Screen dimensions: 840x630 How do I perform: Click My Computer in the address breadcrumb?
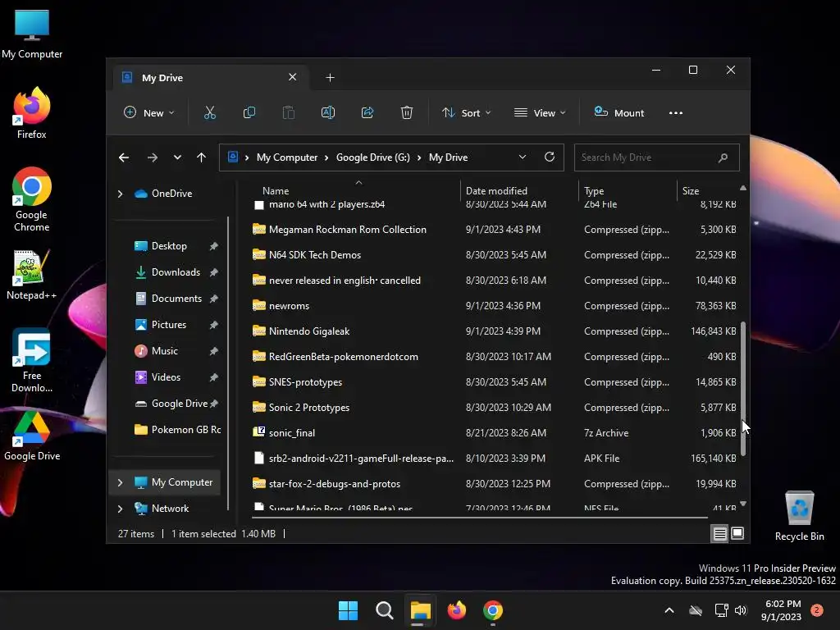point(286,157)
